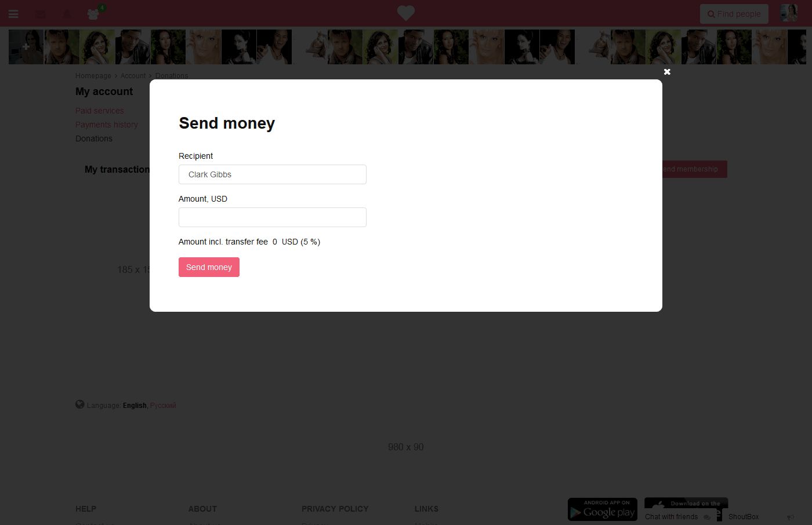Image resolution: width=812 pixels, height=525 pixels.
Task: Open the user avatar in top-right corner
Action: (x=789, y=13)
